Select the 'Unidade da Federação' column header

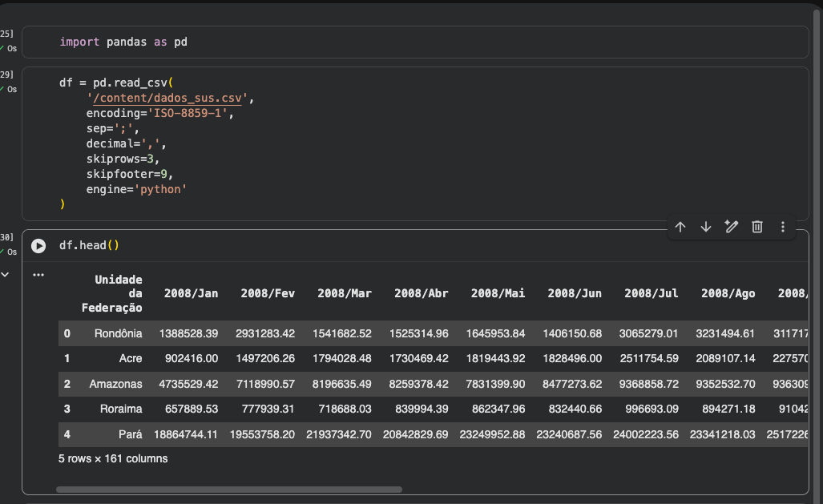[113, 293]
